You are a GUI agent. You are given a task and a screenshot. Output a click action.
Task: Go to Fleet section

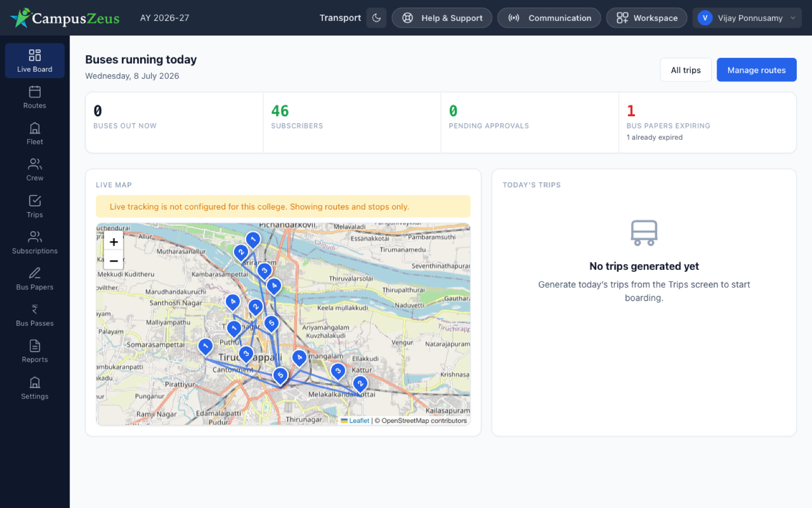point(35,133)
